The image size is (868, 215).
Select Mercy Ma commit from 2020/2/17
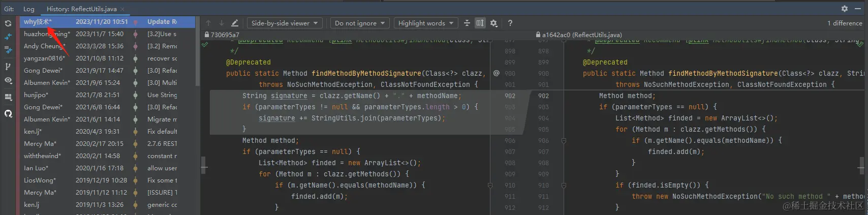pyautogui.click(x=107, y=144)
